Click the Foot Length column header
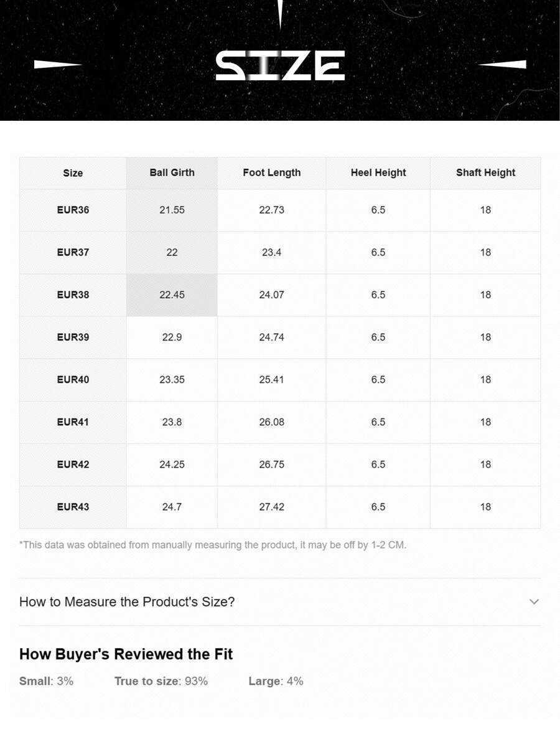The height and width of the screenshot is (746, 560). tap(271, 173)
